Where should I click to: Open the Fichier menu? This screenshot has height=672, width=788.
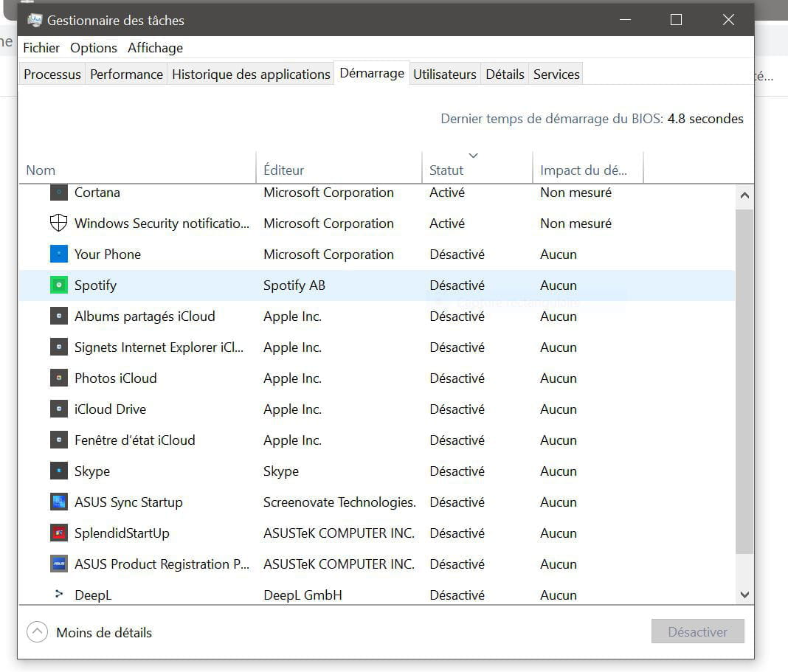41,48
